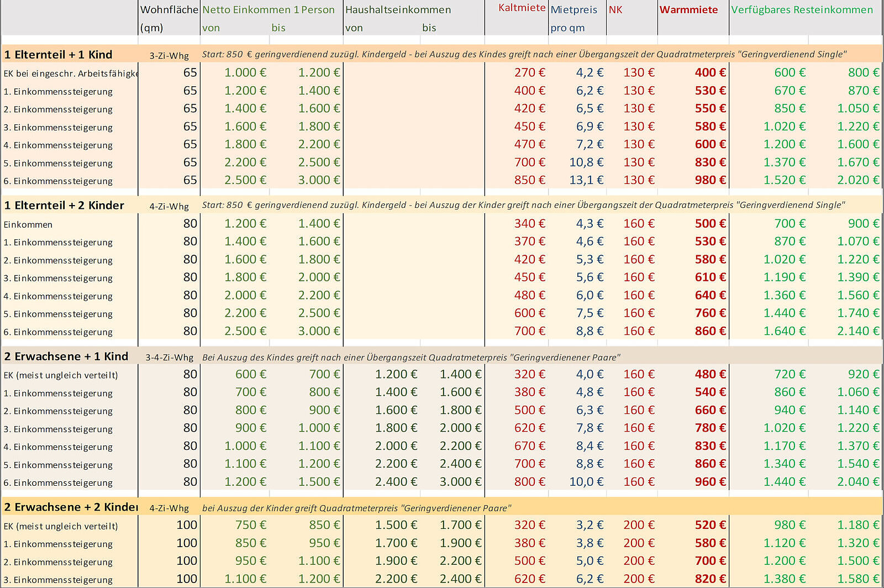Select Resteinkommen cell '1.640 €'
Screen dimensions: 884x588
pyautogui.click(x=785, y=330)
